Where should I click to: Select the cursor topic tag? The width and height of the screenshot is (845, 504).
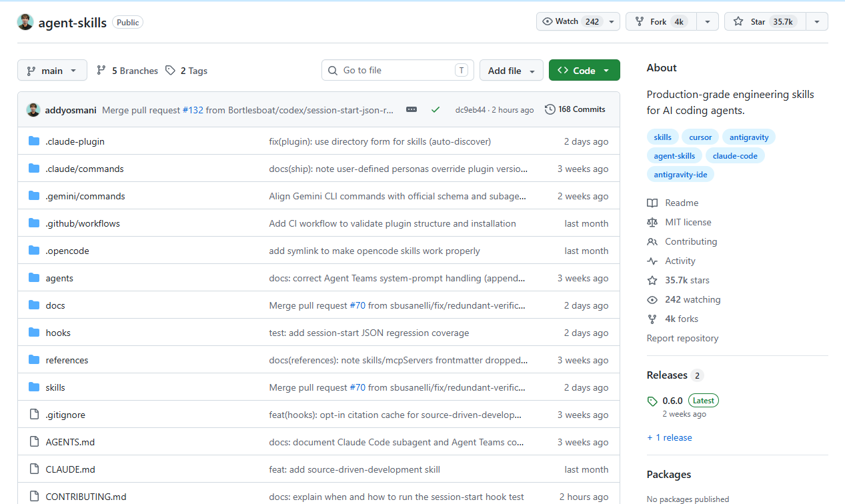pyautogui.click(x=700, y=137)
